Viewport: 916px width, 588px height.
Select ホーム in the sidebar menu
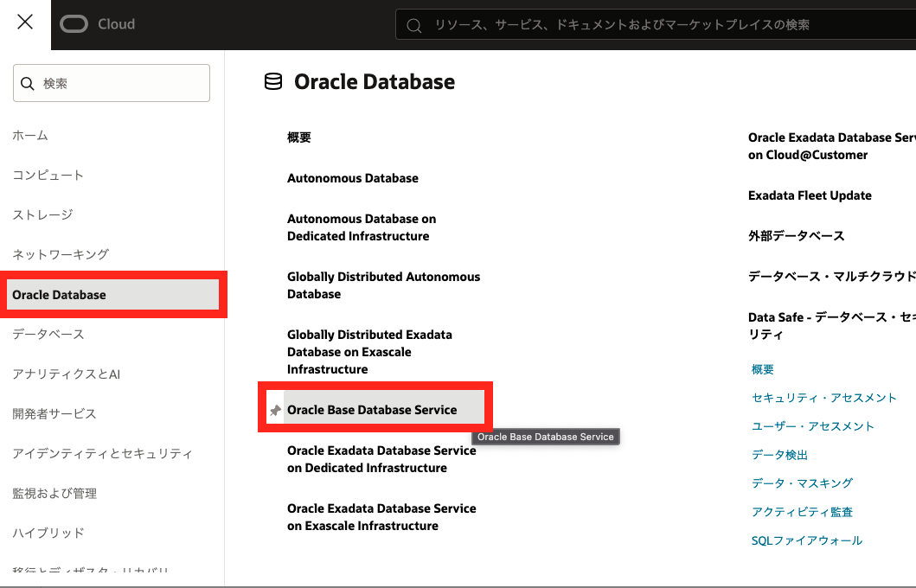click(x=30, y=136)
